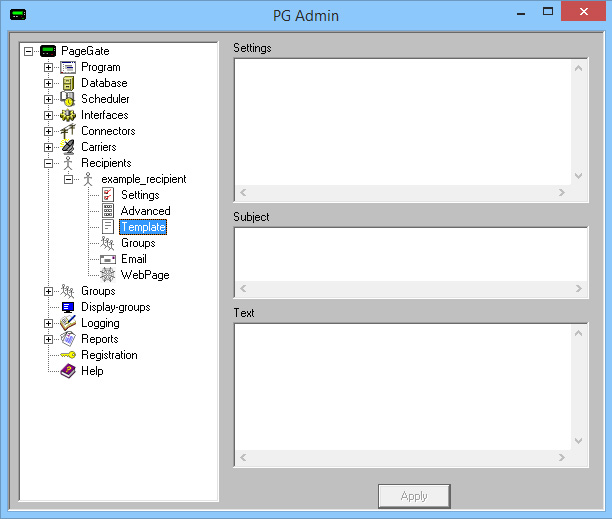Select the WebPage tree item label

coord(145,275)
